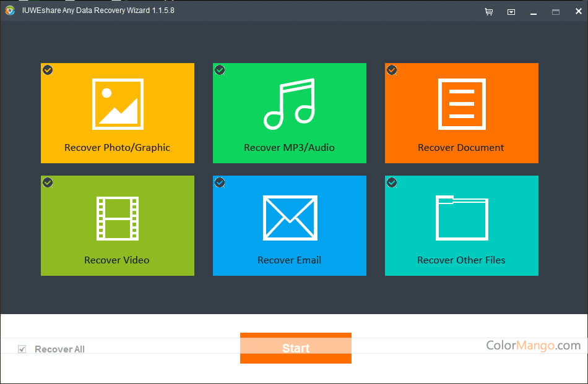Viewport: 588px width, 384px height.
Task: Open the shopping cart purchase icon
Action: click(489, 11)
